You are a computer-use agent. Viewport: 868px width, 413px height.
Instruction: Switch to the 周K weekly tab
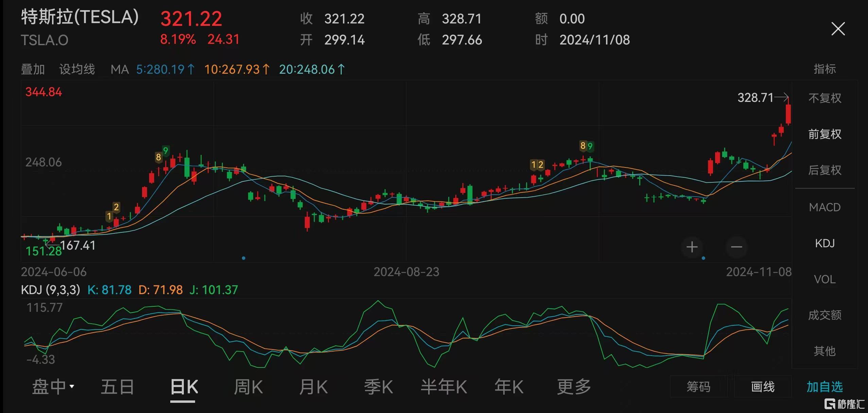[248, 387]
